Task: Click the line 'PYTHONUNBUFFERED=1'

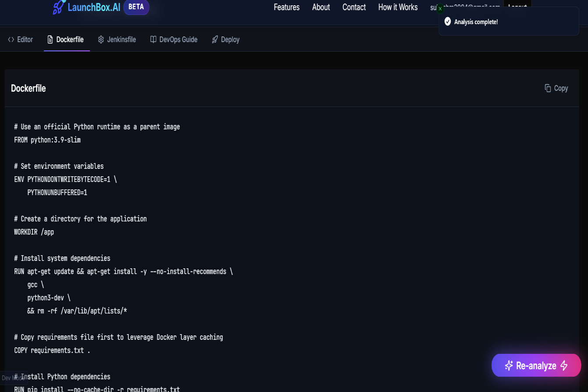Action: (57, 192)
